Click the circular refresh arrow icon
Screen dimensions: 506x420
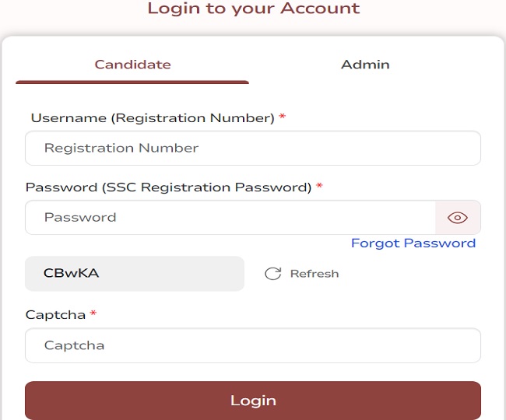point(272,274)
